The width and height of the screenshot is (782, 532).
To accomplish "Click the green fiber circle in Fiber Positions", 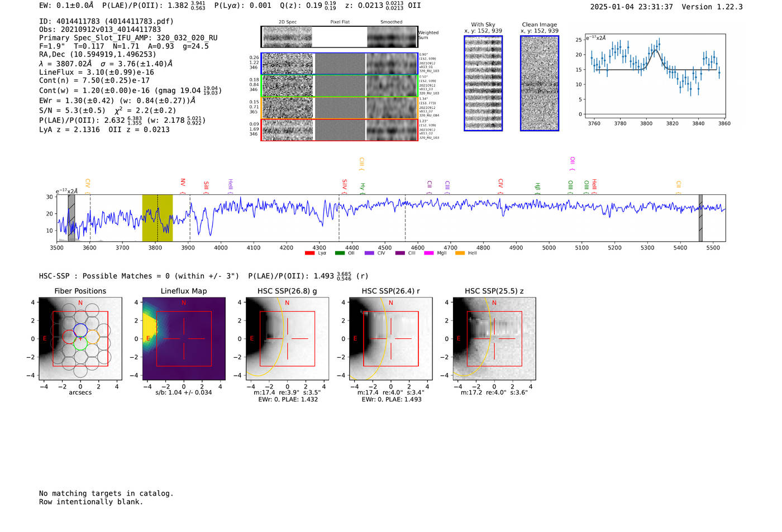I will [x=80, y=343].
